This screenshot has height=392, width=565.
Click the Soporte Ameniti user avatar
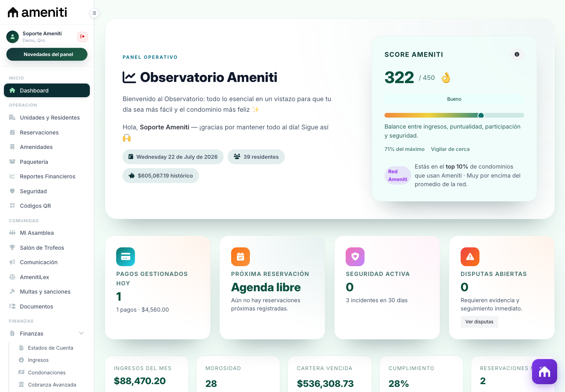point(13,37)
